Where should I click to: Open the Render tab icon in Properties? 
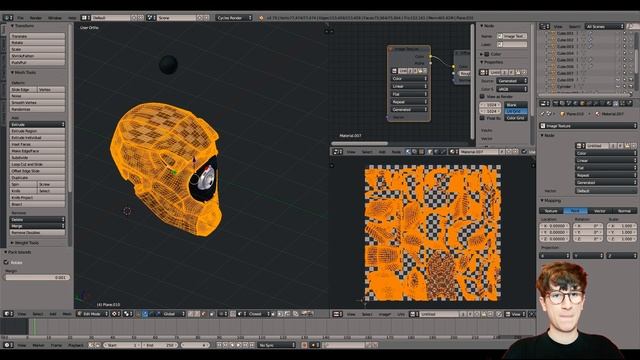pyautogui.click(x=555, y=104)
